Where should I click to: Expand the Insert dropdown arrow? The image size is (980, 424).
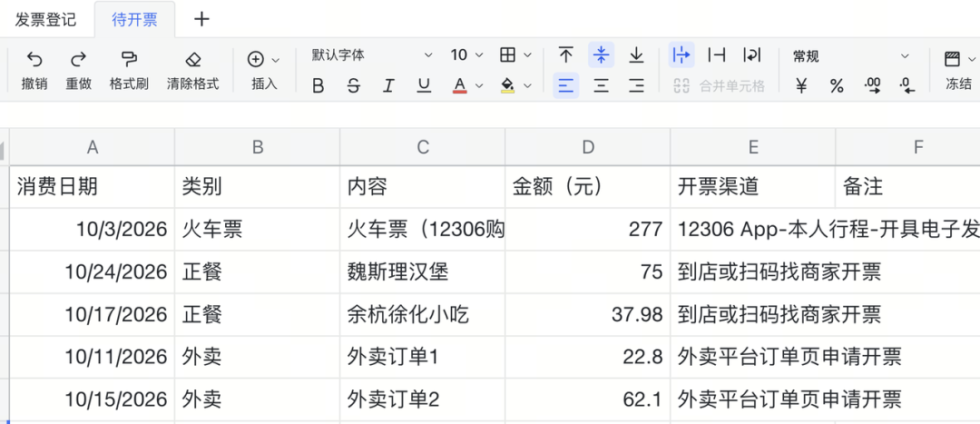[x=276, y=60]
